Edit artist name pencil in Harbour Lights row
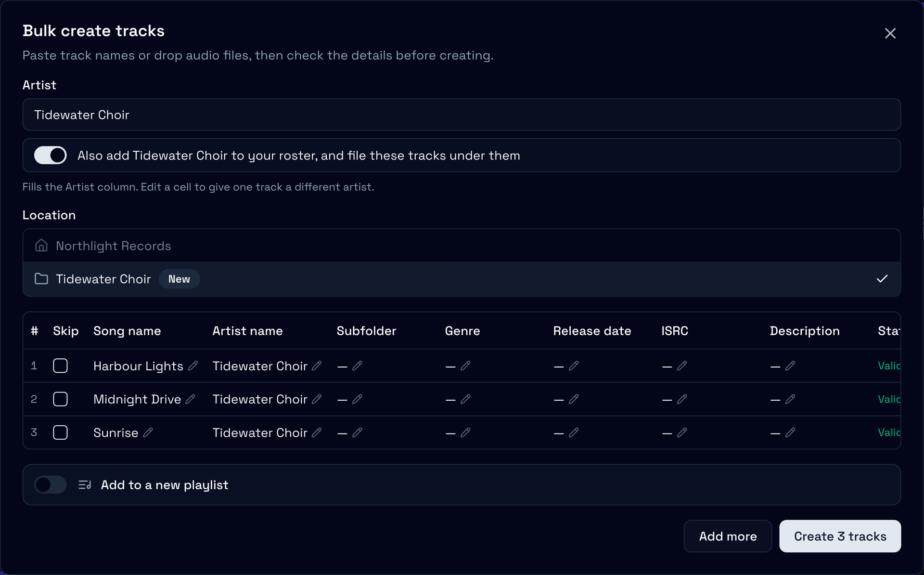Screen dimensions: 924x575 pos(317,366)
